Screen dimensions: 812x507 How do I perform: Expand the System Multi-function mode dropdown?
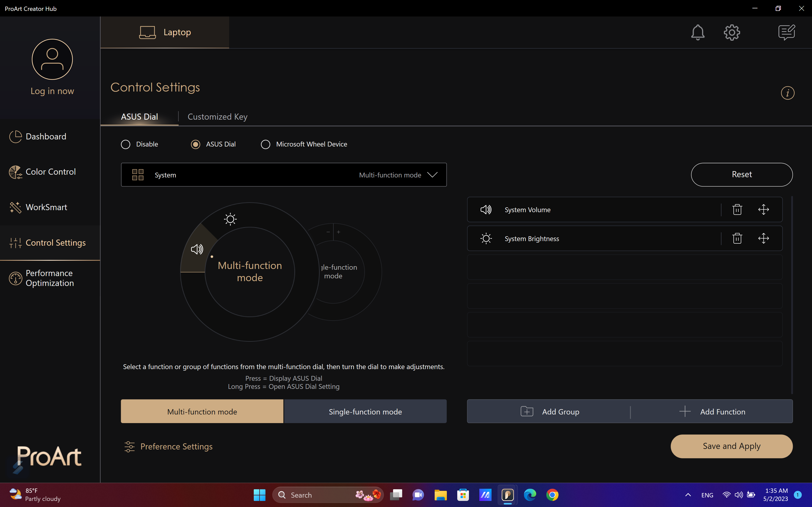tap(283, 175)
